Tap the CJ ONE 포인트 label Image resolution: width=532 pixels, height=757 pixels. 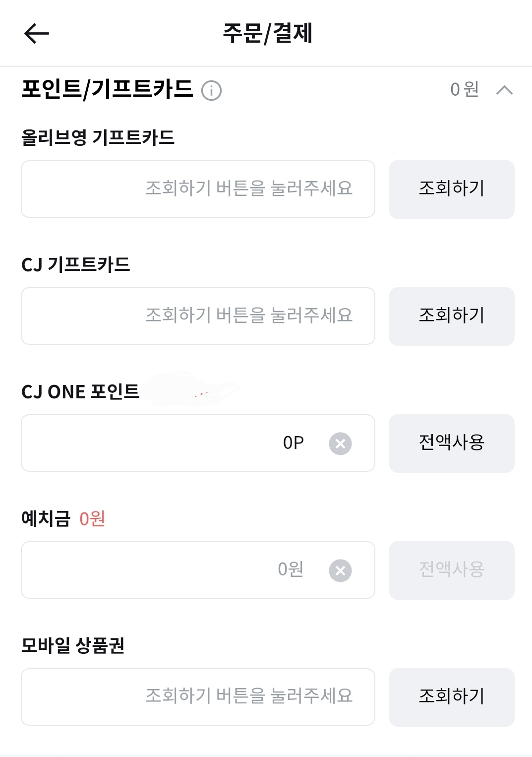point(80,392)
